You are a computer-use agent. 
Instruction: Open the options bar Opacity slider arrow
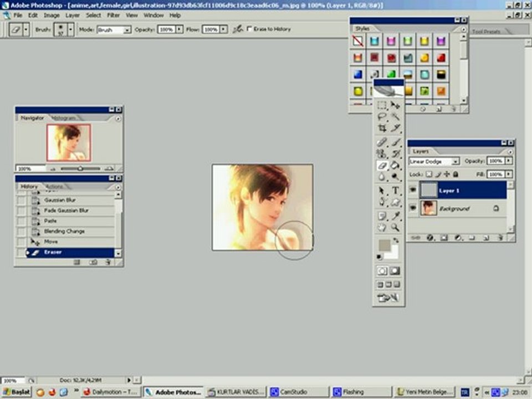[179, 29]
